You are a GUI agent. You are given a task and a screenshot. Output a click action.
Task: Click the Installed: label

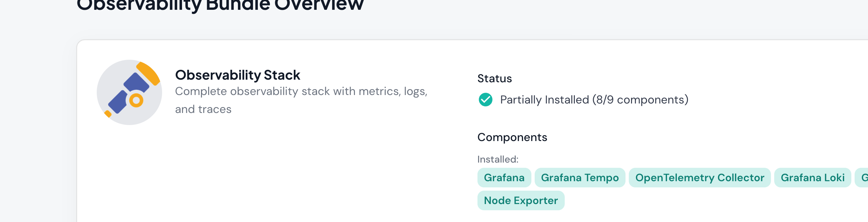[x=498, y=159]
